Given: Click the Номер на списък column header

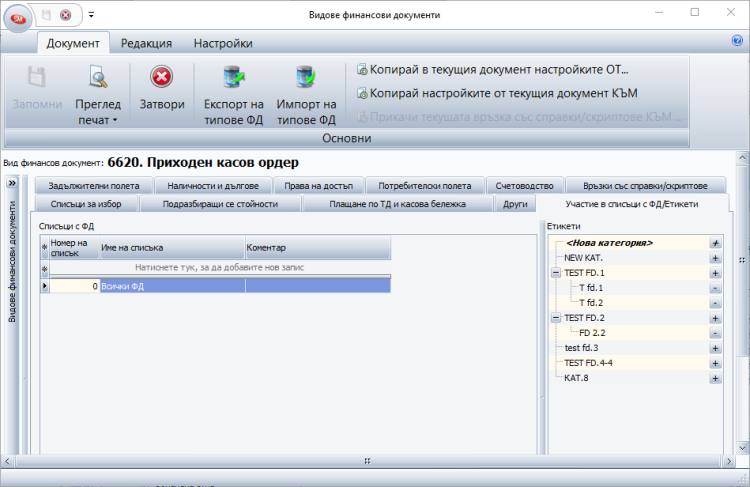Looking at the screenshot, I should click(74, 248).
